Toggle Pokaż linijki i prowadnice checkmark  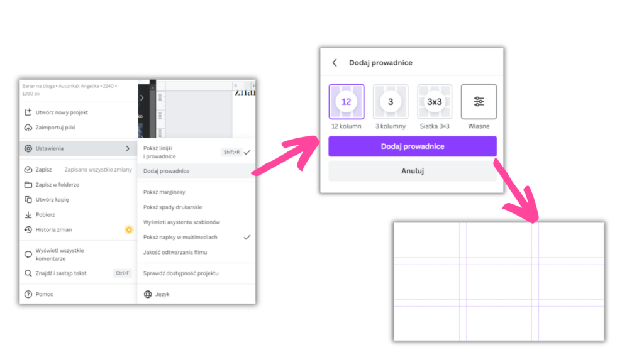coord(247,152)
